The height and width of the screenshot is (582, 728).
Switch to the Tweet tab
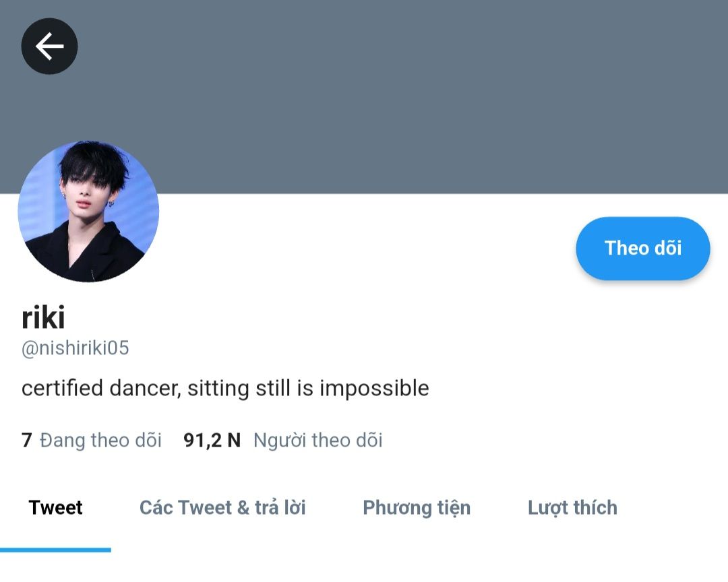55,507
